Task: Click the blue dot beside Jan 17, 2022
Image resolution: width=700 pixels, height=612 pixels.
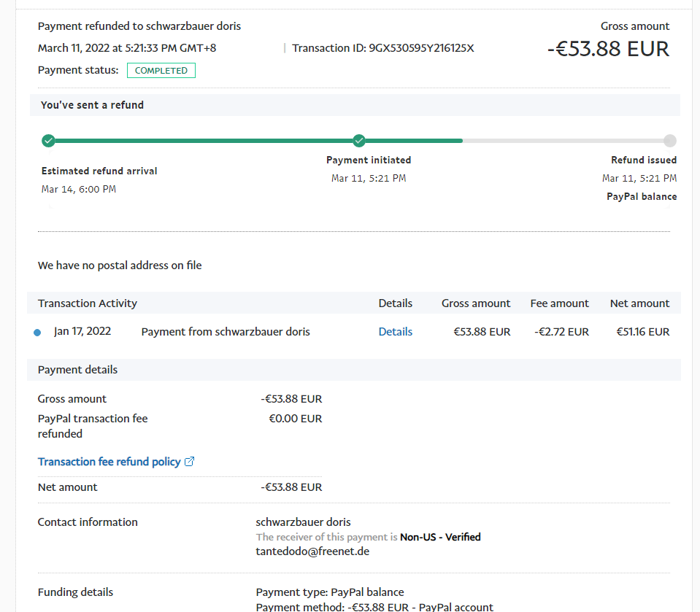Action: tap(37, 333)
